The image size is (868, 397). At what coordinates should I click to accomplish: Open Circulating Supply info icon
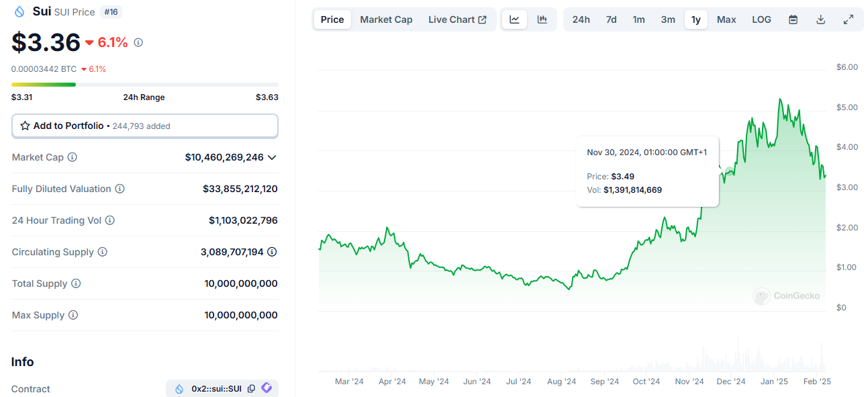pos(103,252)
